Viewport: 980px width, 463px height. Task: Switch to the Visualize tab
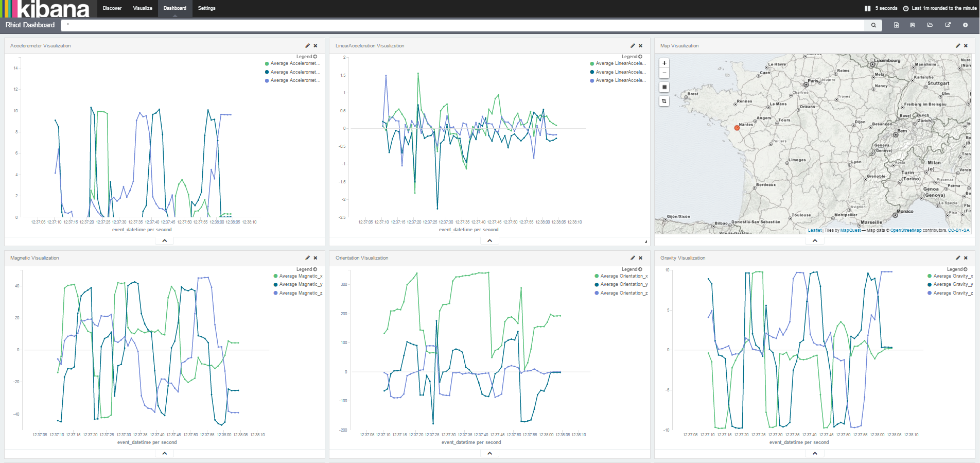[x=143, y=8]
